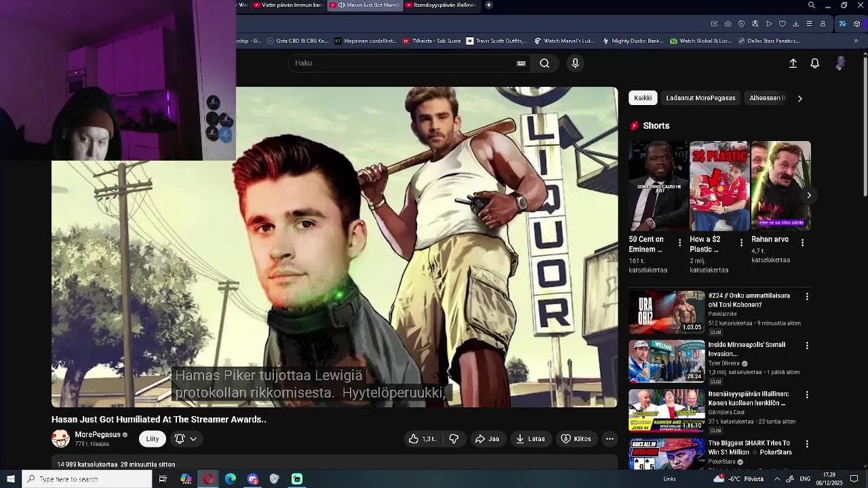Switch to 'Itsenäisyyspäivän illallinen' browser tab

click(441, 5)
